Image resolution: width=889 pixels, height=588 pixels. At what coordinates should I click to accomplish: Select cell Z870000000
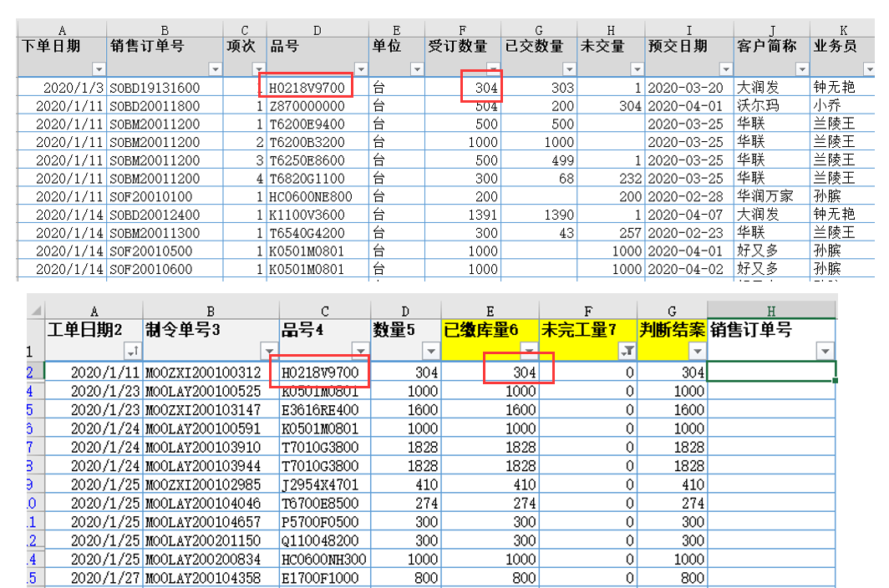click(317, 105)
